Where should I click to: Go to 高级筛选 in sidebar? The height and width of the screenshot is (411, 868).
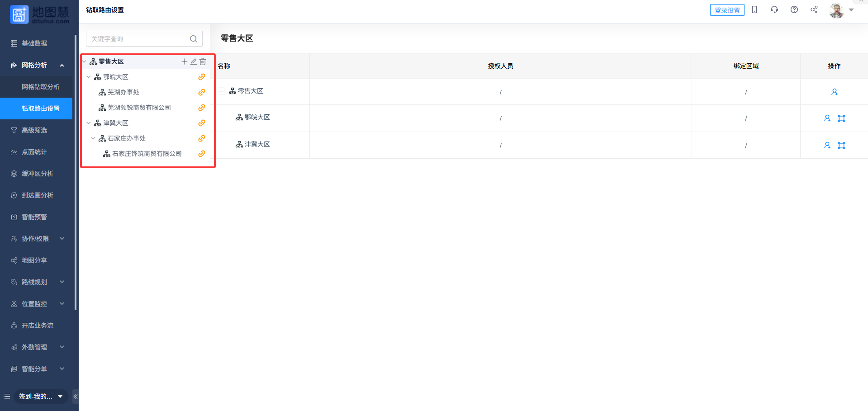pos(34,130)
